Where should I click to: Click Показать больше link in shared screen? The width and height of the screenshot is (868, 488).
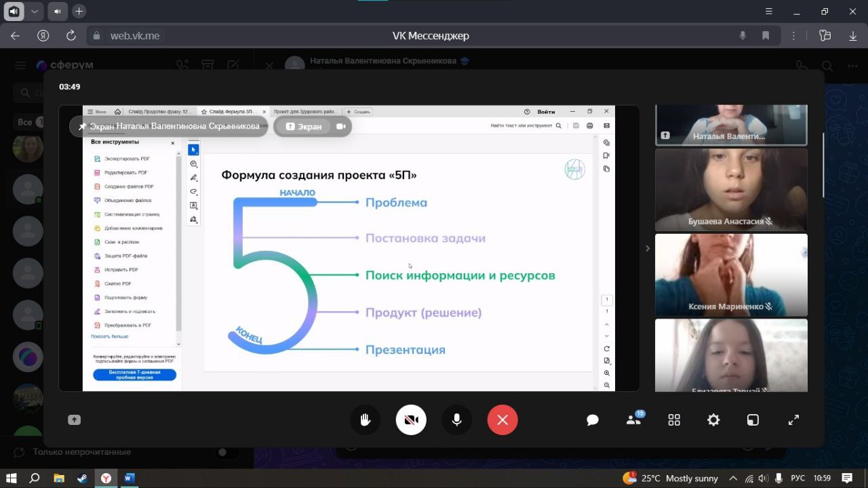[x=109, y=336]
